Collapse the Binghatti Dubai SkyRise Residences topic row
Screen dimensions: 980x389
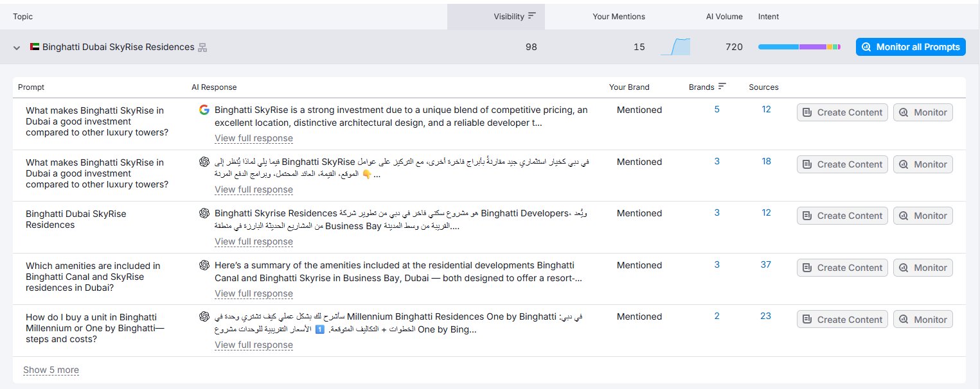[17, 47]
